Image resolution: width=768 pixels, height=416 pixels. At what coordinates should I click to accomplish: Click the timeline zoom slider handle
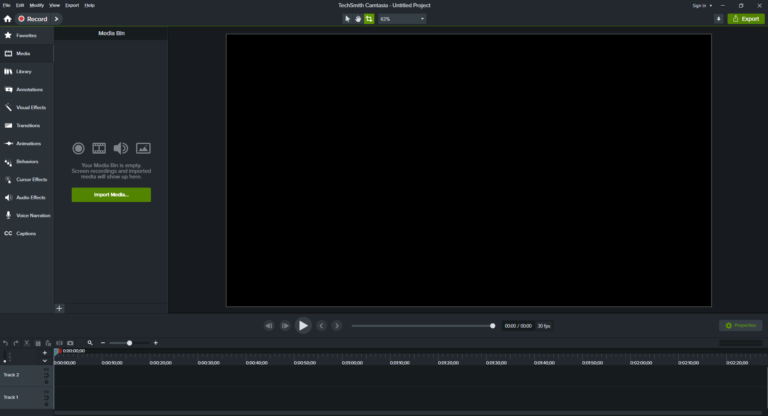click(x=129, y=343)
